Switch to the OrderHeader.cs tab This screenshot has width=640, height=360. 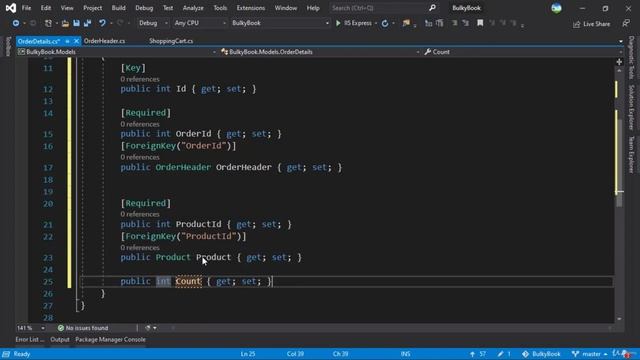click(104, 41)
